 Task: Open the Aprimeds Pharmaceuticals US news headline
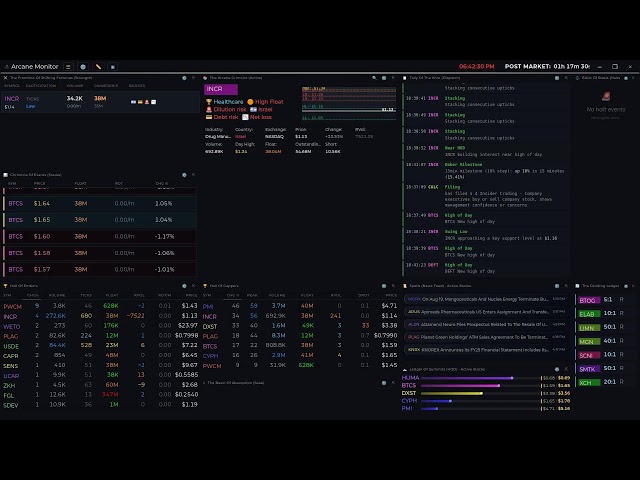click(x=485, y=312)
